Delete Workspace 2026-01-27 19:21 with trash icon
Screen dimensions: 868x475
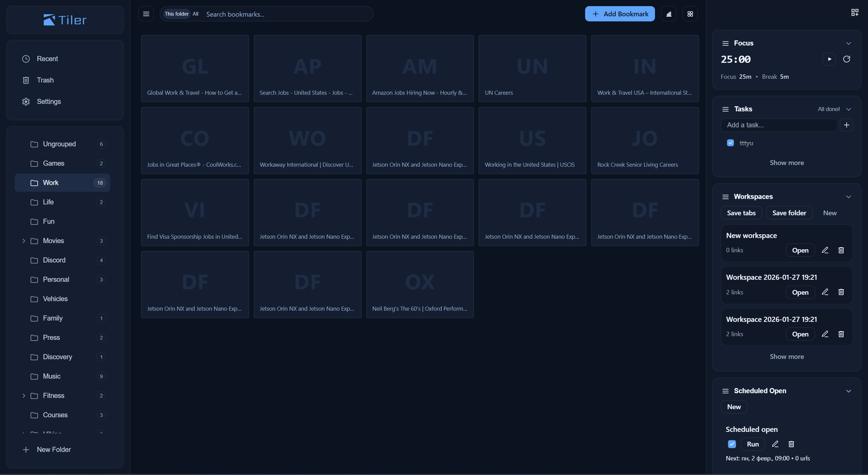(x=841, y=292)
